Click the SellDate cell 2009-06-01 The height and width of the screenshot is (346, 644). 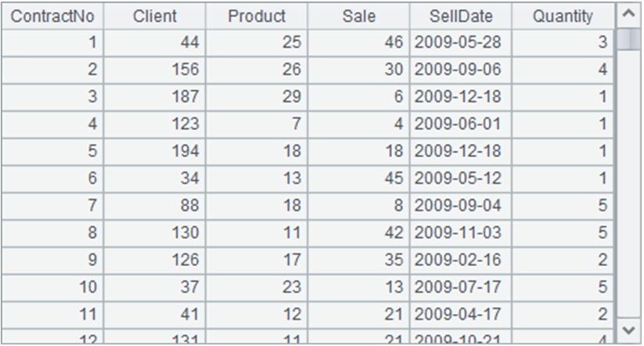(461, 124)
